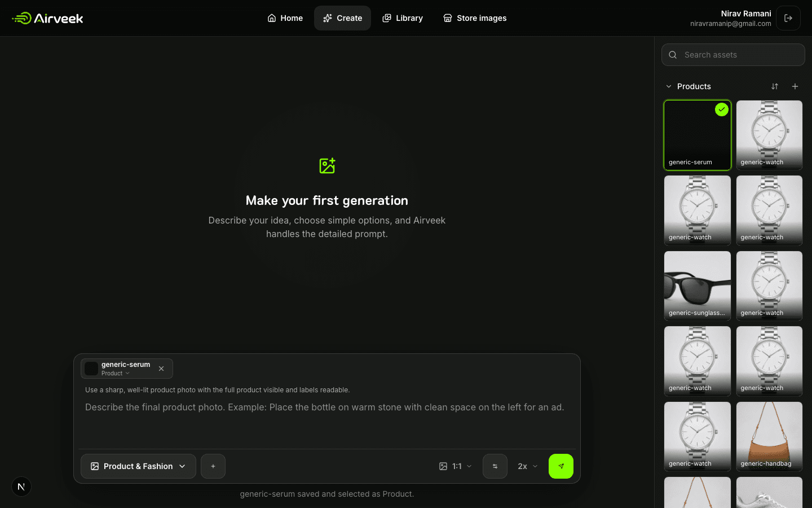Click the user name Nirav Ramani
The width and height of the screenshot is (812, 508).
click(x=746, y=14)
